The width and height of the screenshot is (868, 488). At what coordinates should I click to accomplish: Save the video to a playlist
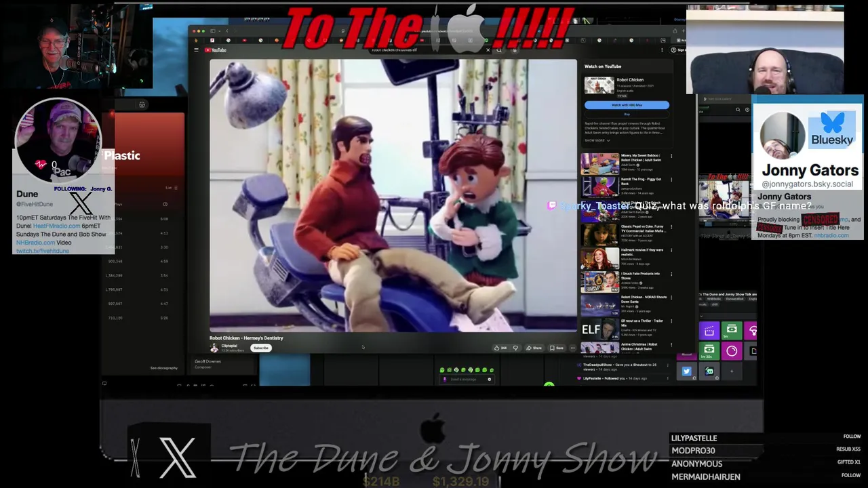[x=556, y=348]
